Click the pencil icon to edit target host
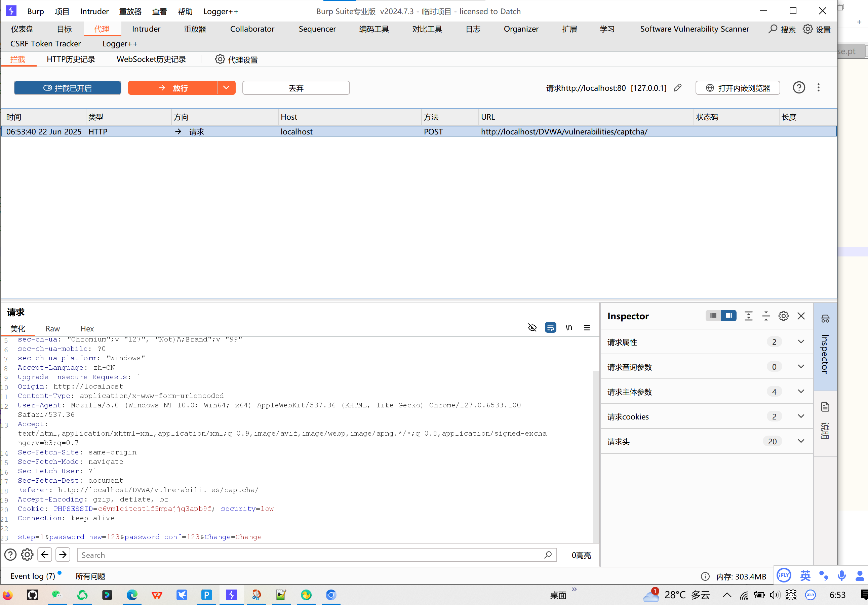The image size is (868, 605). (x=677, y=88)
